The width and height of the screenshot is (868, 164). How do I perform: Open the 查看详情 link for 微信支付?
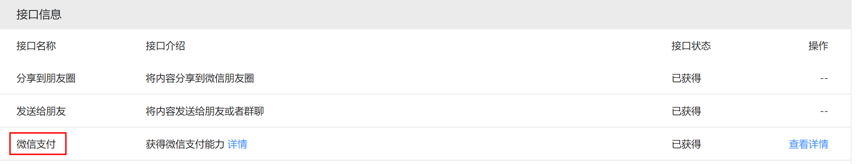click(x=808, y=144)
